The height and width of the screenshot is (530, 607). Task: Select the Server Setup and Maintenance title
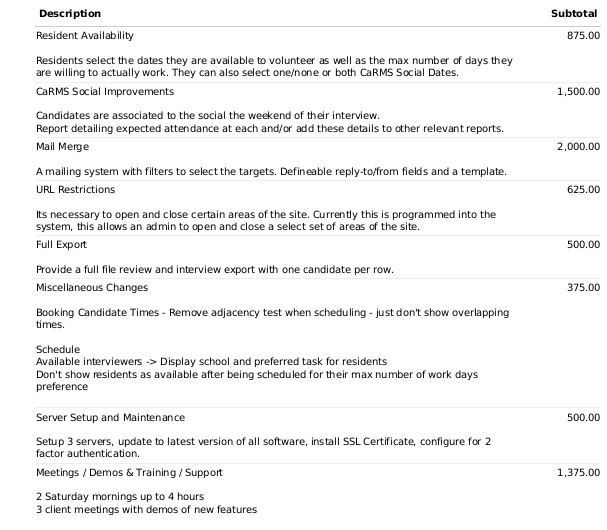(x=110, y=417)
